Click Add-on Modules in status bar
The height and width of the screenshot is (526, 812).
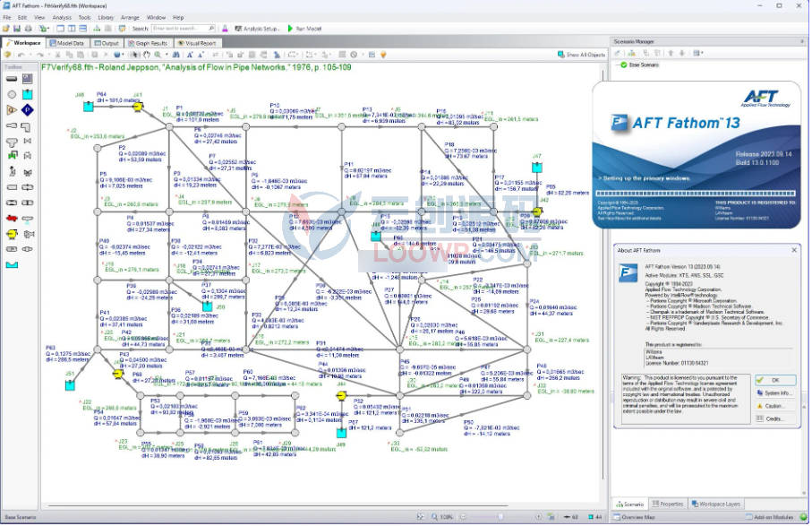click(770, 517)
